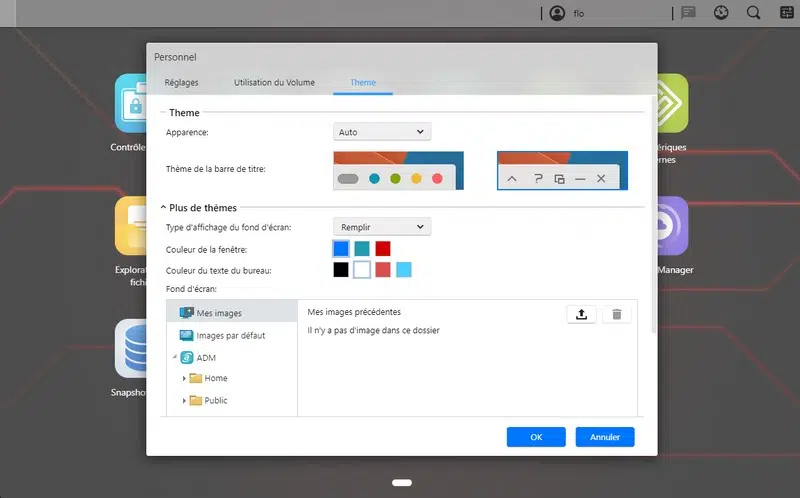Click the dialog's vertical scrollbar

coord(654,214)
